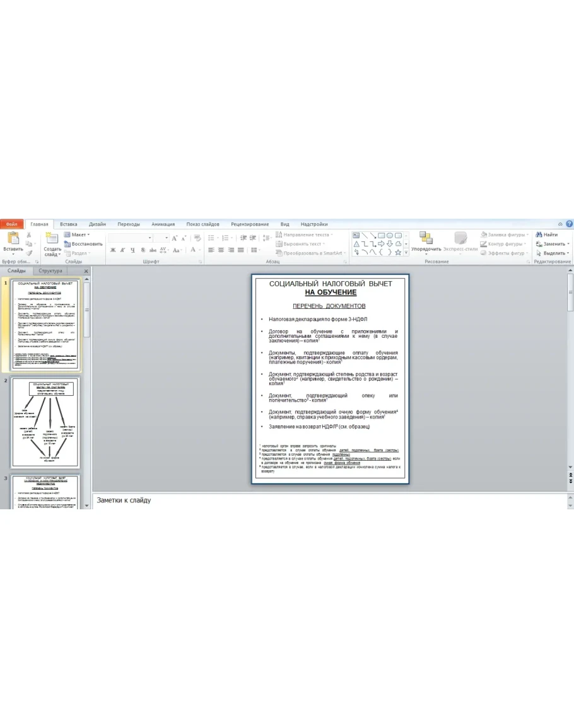Open the Layout (Макет) dropdown
The width and height of the screenshot is (574, 728).
(79, 234)
